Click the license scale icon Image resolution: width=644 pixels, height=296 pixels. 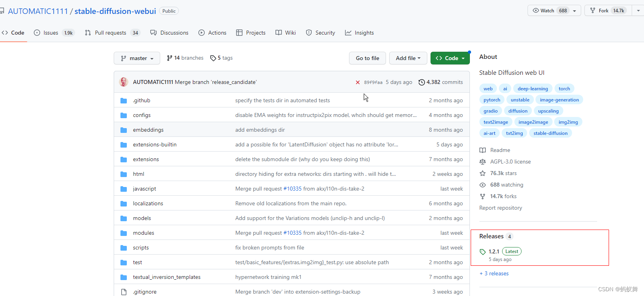click(x=483, y=162)
